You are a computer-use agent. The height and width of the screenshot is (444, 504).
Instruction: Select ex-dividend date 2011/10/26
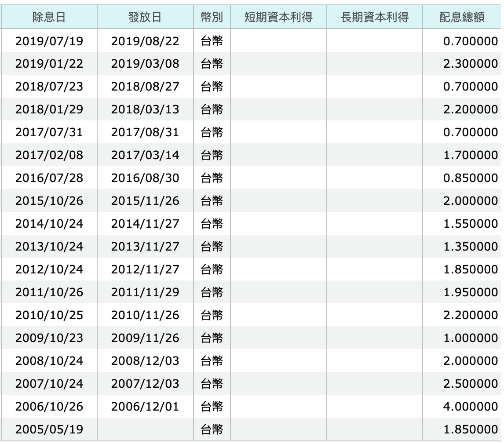pyautogui.click(x=49, y=292)
